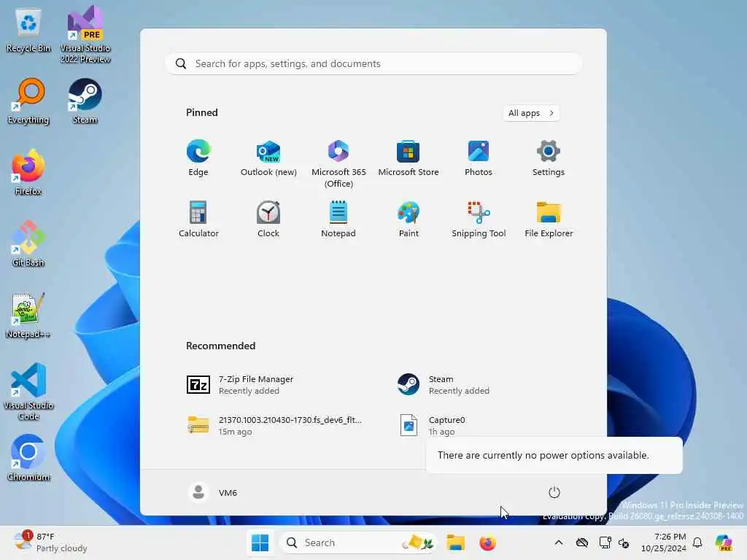Screen dimensions: 747x560
Task: Open Firefox from the taskbar
Action: point(487,542)
